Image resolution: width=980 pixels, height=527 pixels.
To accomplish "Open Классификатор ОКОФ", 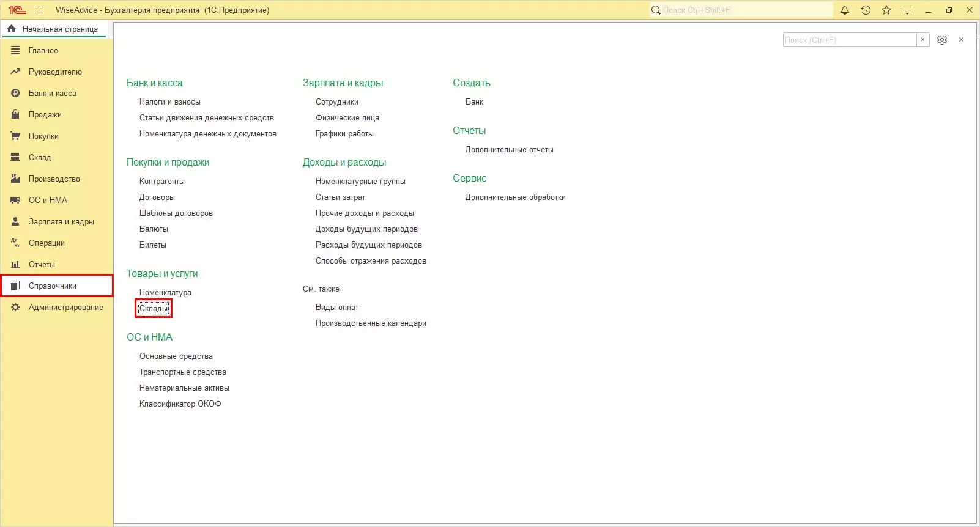I will tap(180, 404).
